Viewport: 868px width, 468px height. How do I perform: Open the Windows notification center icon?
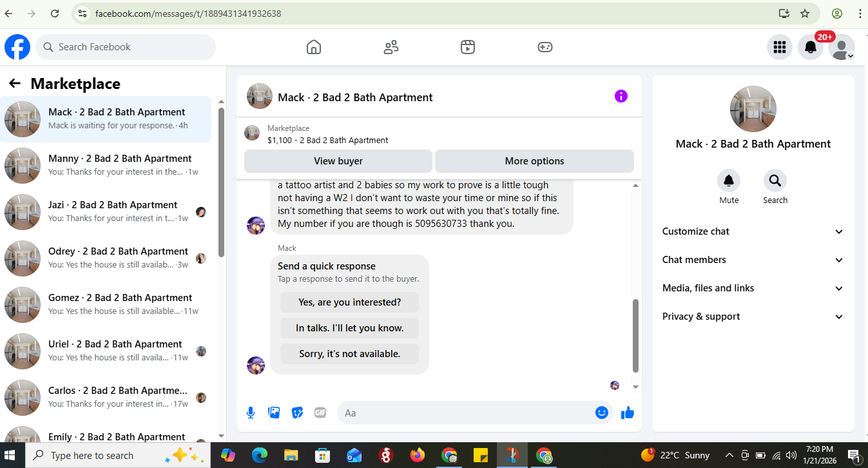(x=854, y=455)
